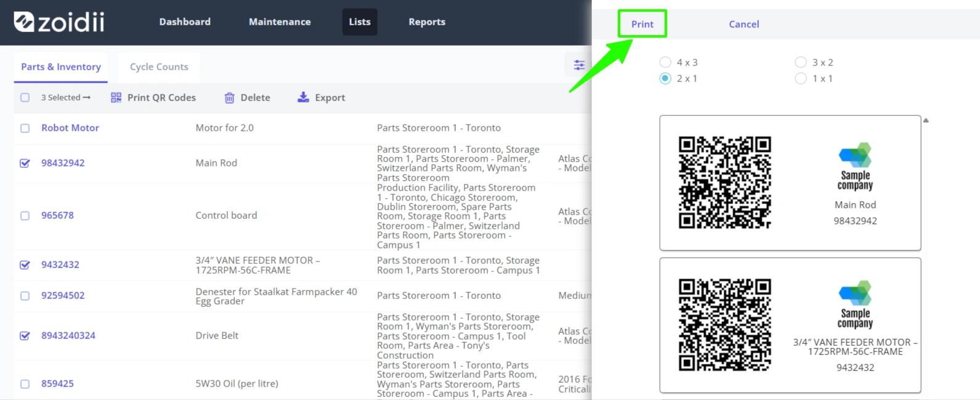Click the 3 Selected arrow link
Viewport: 980px width, 400px height.
pos(66,97)
